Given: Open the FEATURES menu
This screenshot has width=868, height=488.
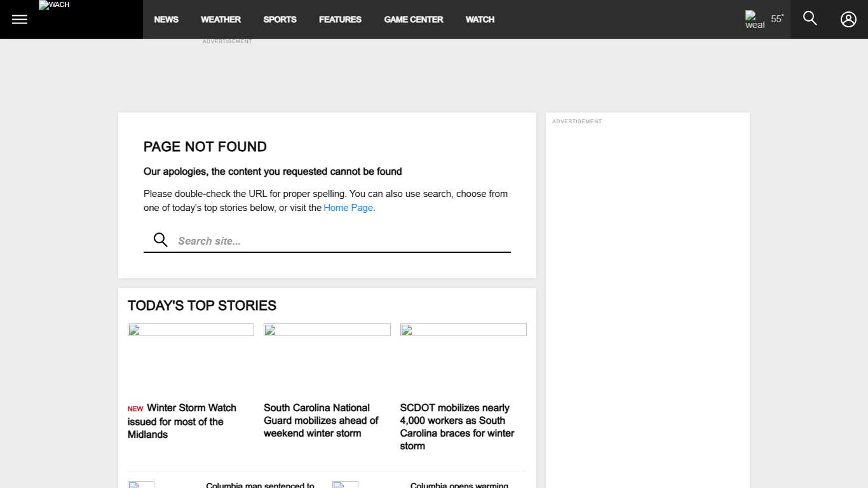Looking at the screenshot, I should [340, 19].
